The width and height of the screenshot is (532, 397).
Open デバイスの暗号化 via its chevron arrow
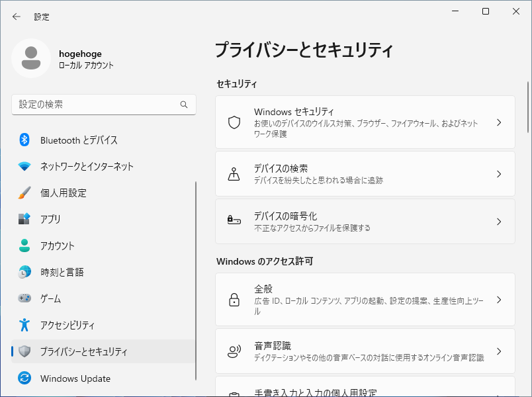pos(499,222)
